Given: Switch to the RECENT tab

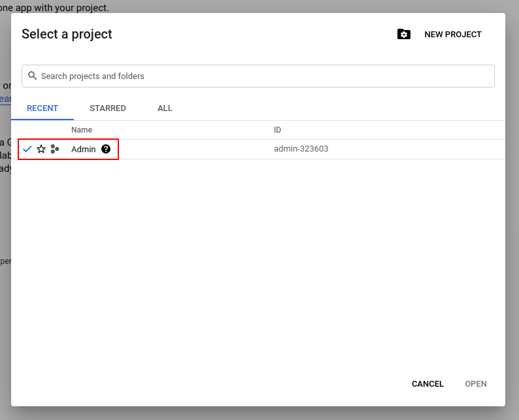Looking at the screenshot, I should [x=42, y=108].
